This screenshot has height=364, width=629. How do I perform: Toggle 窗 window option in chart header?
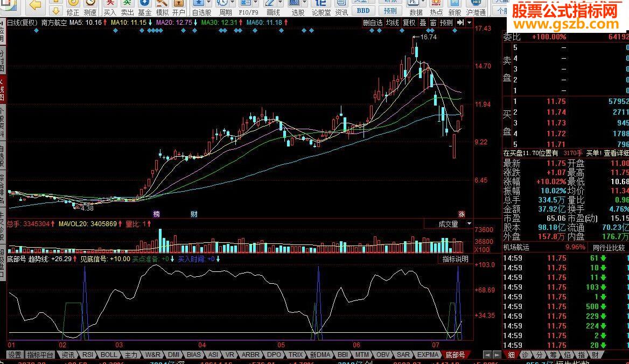click(x=433, y=23)
